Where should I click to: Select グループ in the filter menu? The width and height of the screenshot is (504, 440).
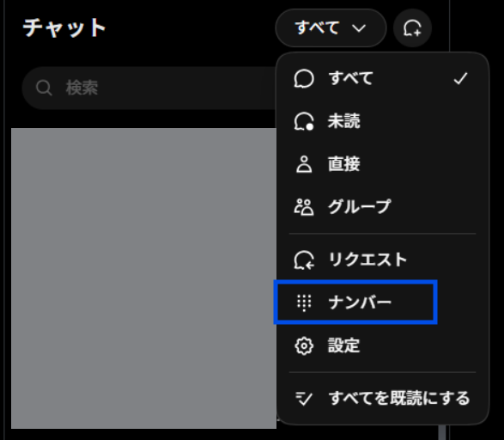coord(382,207)
